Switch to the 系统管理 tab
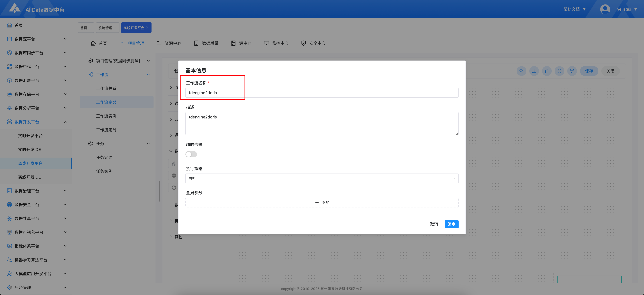Viewport: 644px width, 295px height. point(105,28)
